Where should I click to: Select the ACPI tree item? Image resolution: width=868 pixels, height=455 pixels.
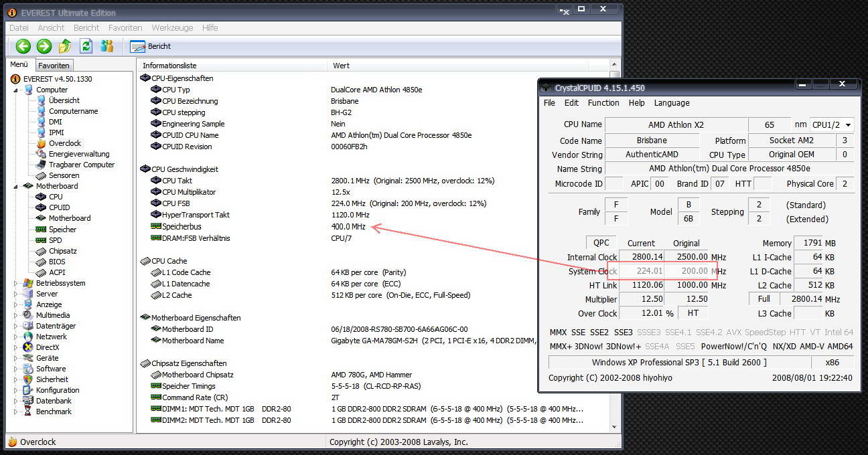(x=57, y=272)
